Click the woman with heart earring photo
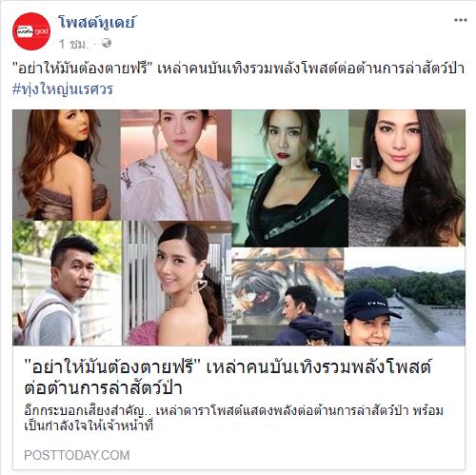Viewport: 476px width, 475px height. pos(177,283)
